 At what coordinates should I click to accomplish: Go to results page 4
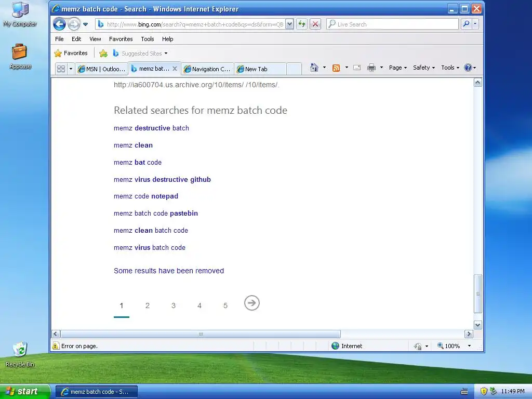(x=199, y=305)
